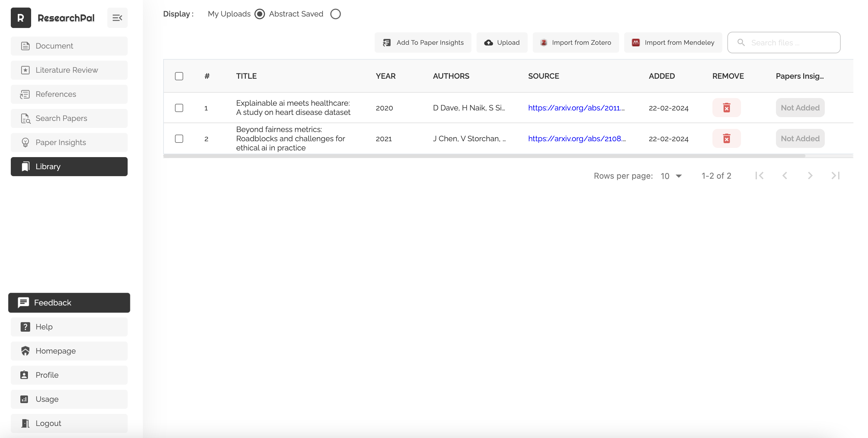Tick the checkbox for paper number 2
The height and width of the screenshot is (438, 868).
(x=179, y=139)
